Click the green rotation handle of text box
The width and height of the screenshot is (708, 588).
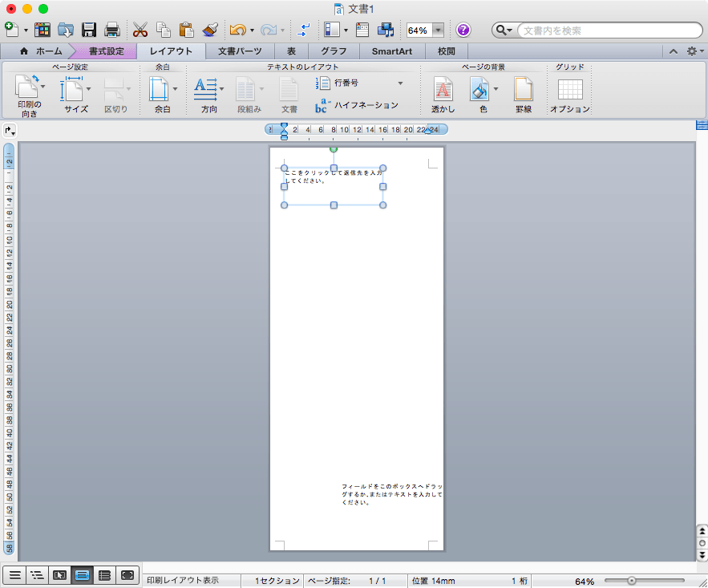click(x=334, y=148)
